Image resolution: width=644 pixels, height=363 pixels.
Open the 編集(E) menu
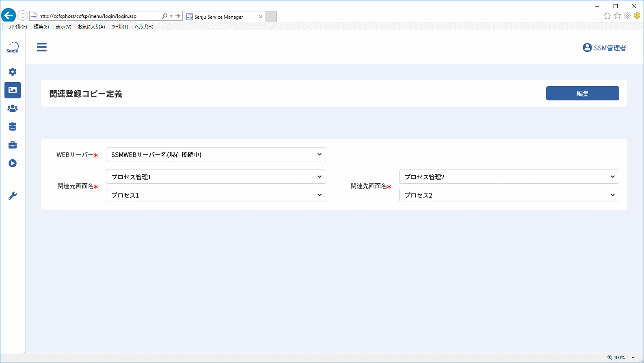tap(41, 27)
